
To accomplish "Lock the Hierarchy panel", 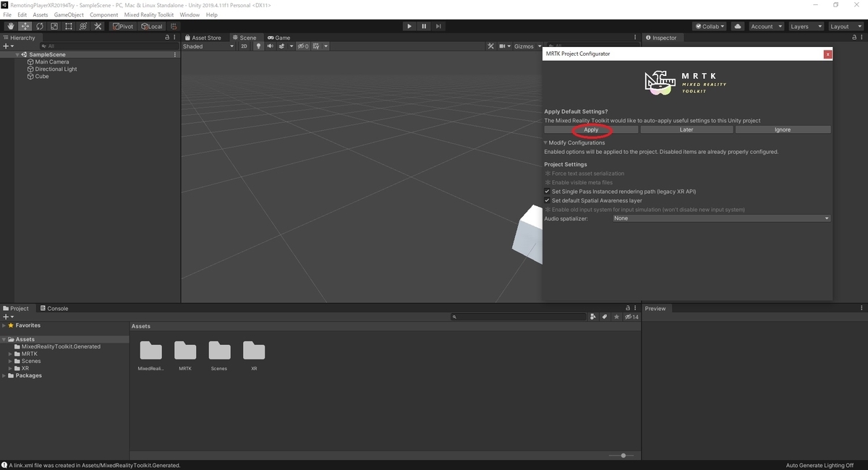I will coord(167,38).
